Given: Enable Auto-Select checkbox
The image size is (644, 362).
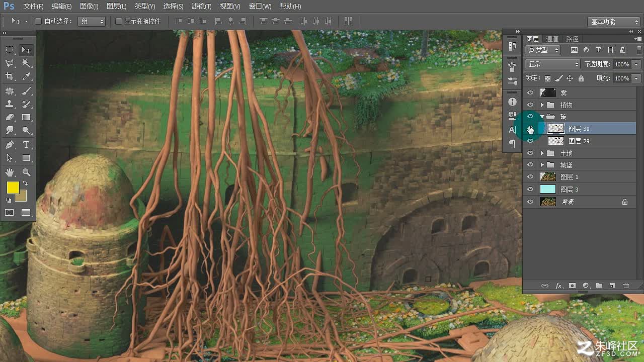Looking at the screenshot, I should tap(38, 21).
